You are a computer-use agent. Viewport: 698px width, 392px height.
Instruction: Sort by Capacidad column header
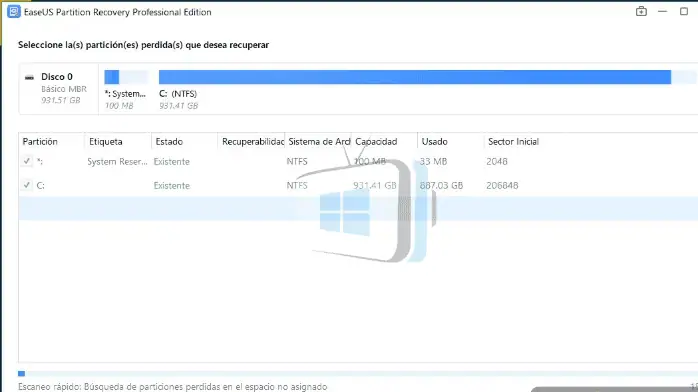pyautogui.click(x=376, y=141)
